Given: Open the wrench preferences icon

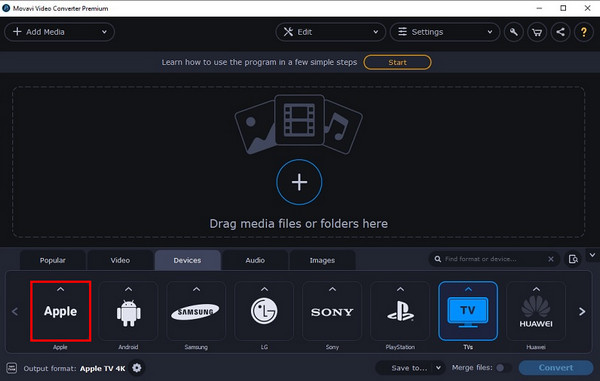Looking at the screenshot, I should 514,32.
